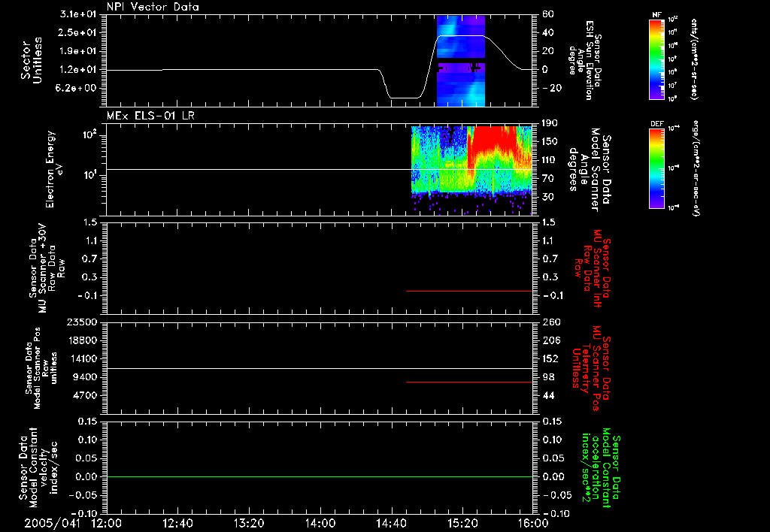Click the '16:00' time axis label
The height and width of the screenshot is (532, 770).
[x=533, y=523]
